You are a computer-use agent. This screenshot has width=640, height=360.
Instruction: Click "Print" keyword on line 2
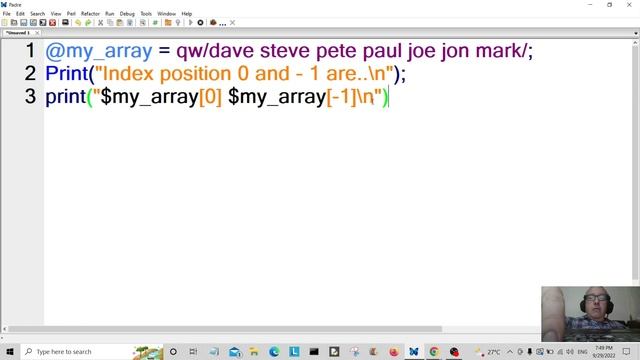pyautogui.click(x=67, y=74)
